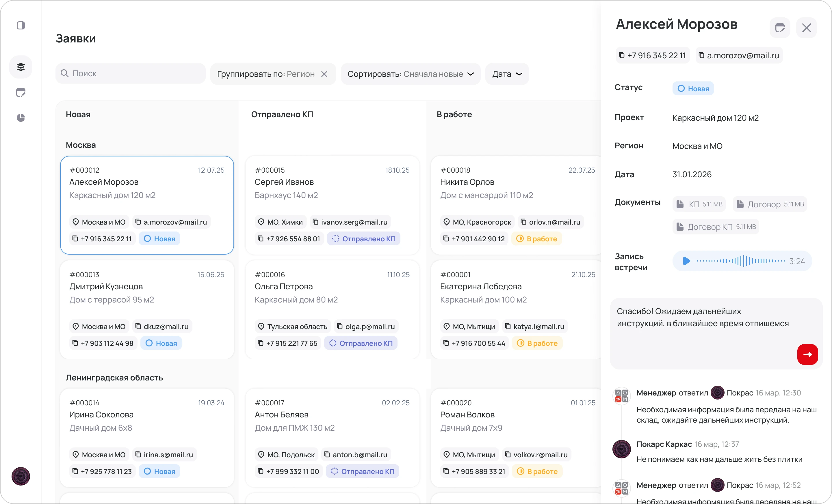Image resolution: width=832 pixels, height=504 pixels.
Task: Click the user avatar at sidebar bottom
Action: [x=21, y=476]
